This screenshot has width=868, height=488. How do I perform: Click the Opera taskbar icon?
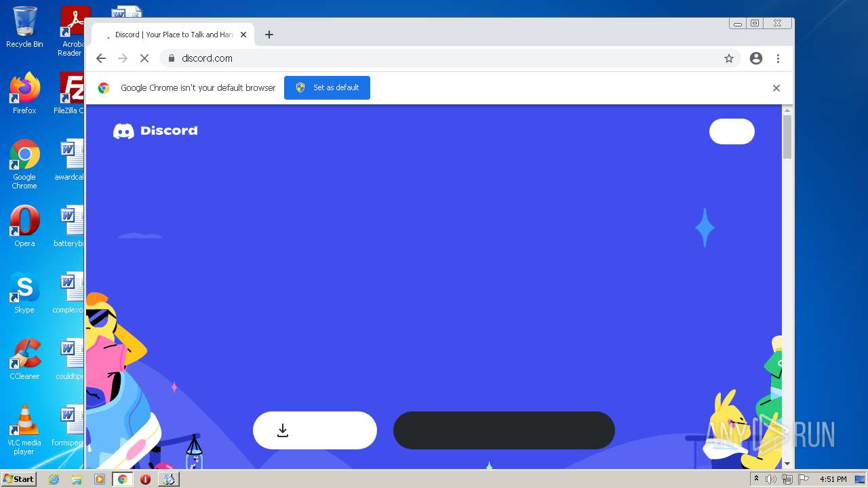(x=145, y=479)
